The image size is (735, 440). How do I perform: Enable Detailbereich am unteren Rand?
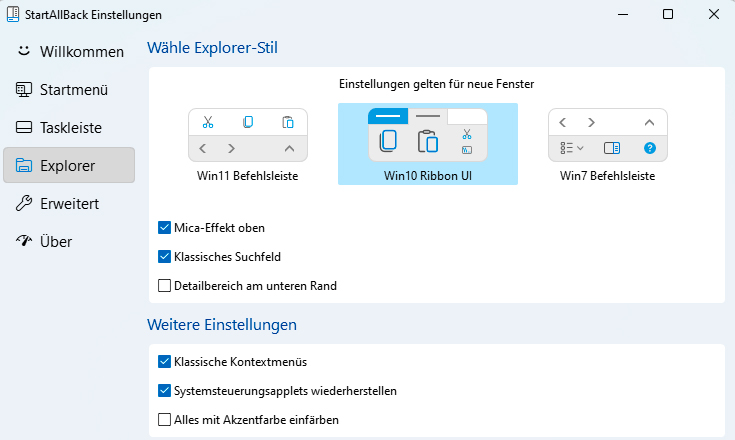pos(164,286)
